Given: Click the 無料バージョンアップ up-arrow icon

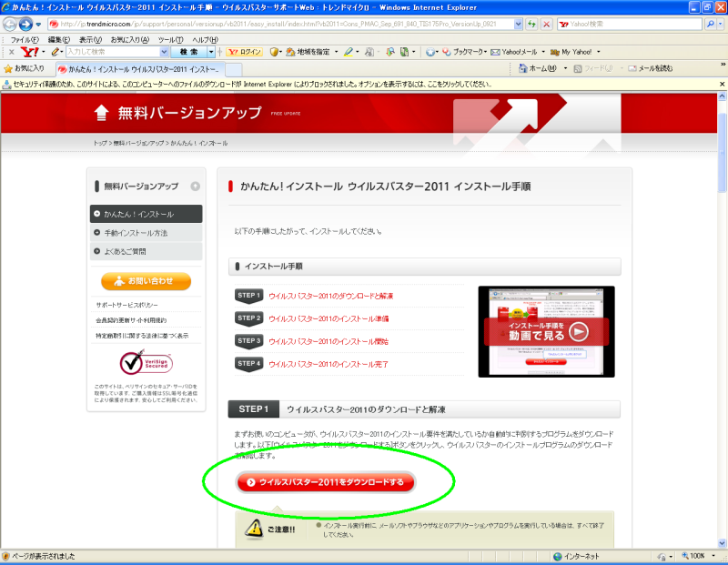Looking at the screenshot, I should [101, 113].
